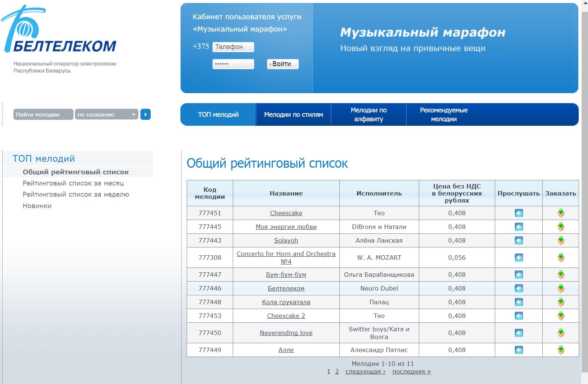Play preview of Cheesecake melody 777451

coord(519,213)
